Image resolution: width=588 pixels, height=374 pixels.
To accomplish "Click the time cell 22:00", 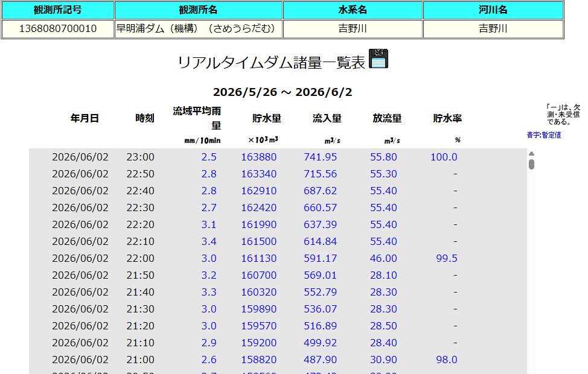I will (x=140, y=258).
